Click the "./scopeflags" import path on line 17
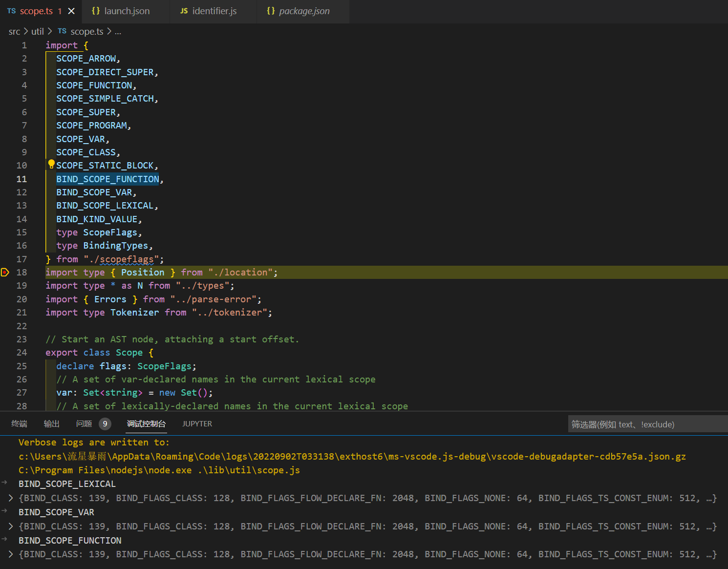 tap(121, 259)
